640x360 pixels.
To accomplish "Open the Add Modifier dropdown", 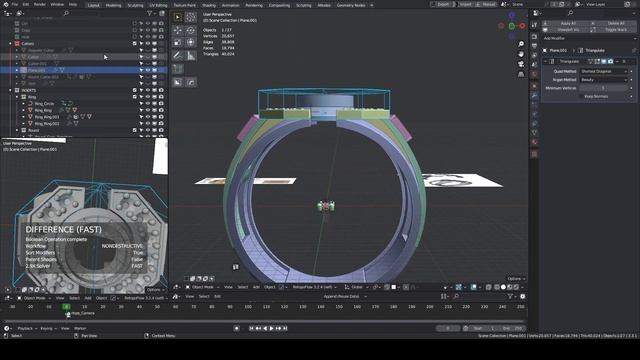I will pyautogui.click(x=589, y=38).
